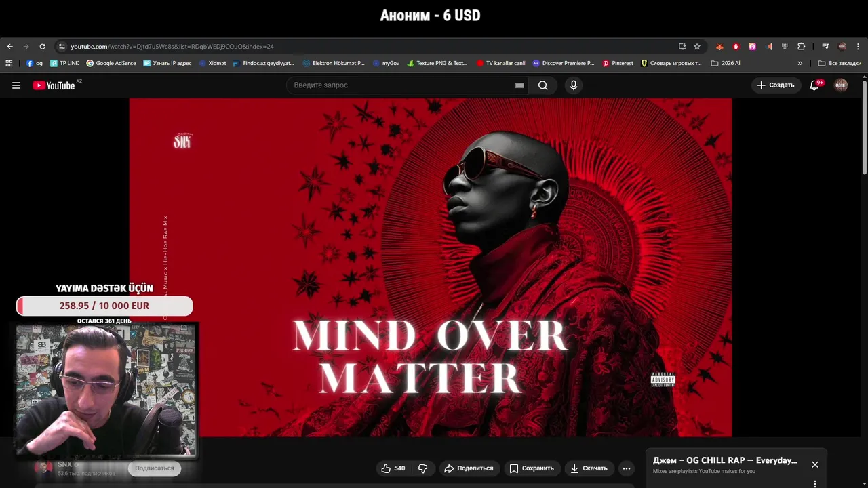Open the Chrome three-dot menu
Image resolution: width=868 pixels, height=488 pixels.
pos(858,47)
